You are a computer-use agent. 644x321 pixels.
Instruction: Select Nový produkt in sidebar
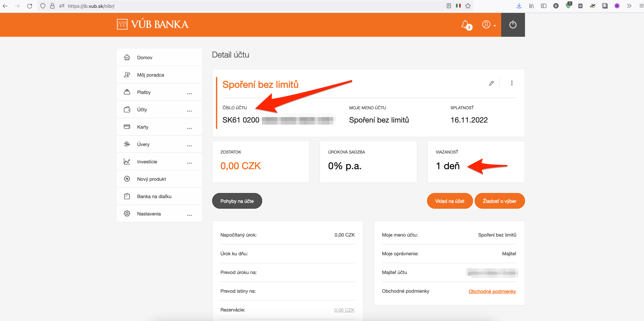click(x=159, y=179)
